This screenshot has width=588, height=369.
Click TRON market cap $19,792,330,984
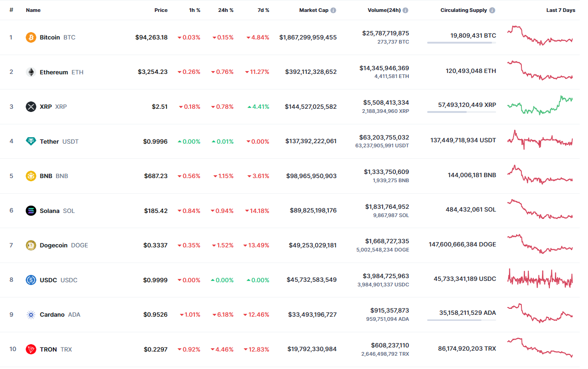pyautogui.click(x=312, y=349)
